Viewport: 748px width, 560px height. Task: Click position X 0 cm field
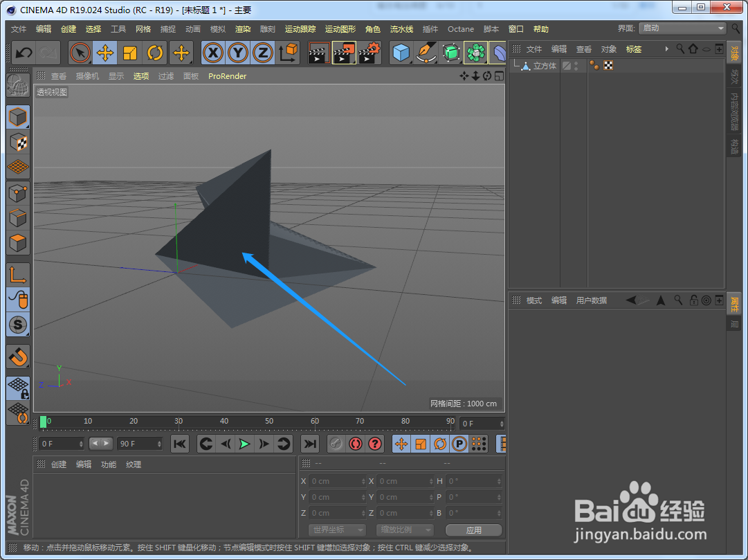click(x=337, y=481)
